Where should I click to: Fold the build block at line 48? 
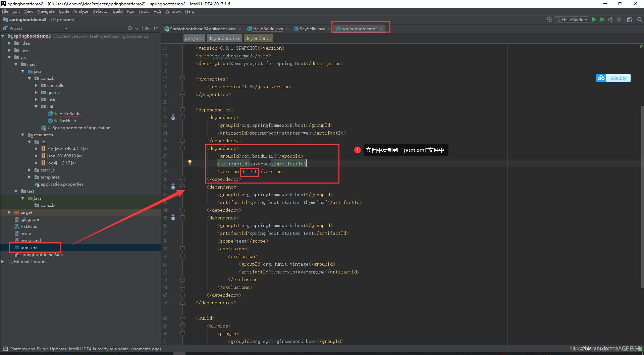pyautogui.click(x=182, y=318)
